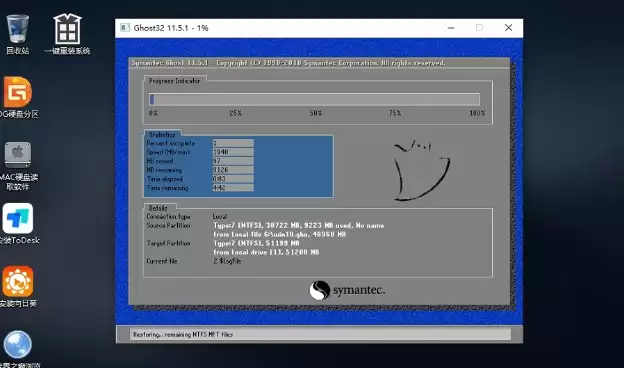Screen dimensions: 624x368
Task: Select the Speed (MB/min) value field
Action: (x=233, y=152)
